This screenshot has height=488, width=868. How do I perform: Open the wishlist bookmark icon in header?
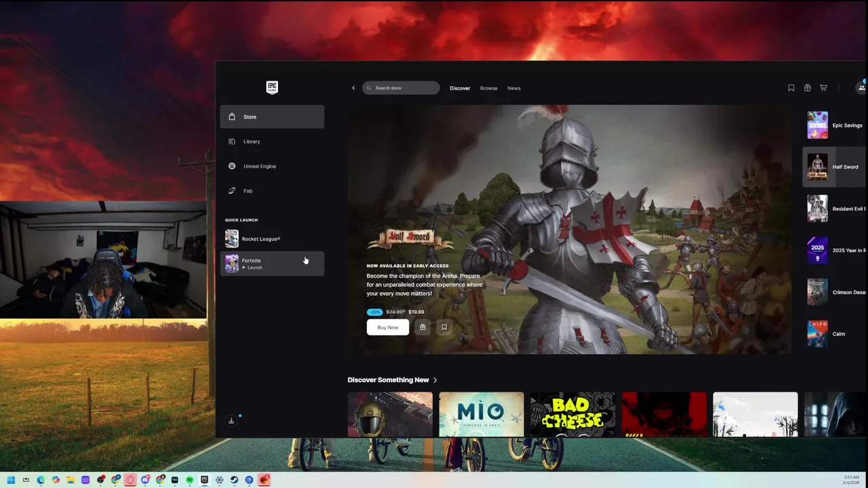coord(791,88)
